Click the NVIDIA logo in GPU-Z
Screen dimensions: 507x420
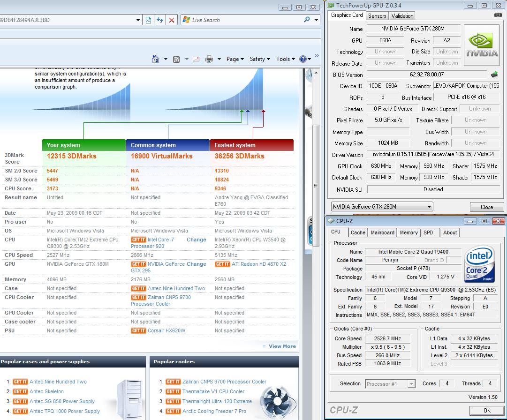coord(482,46)
